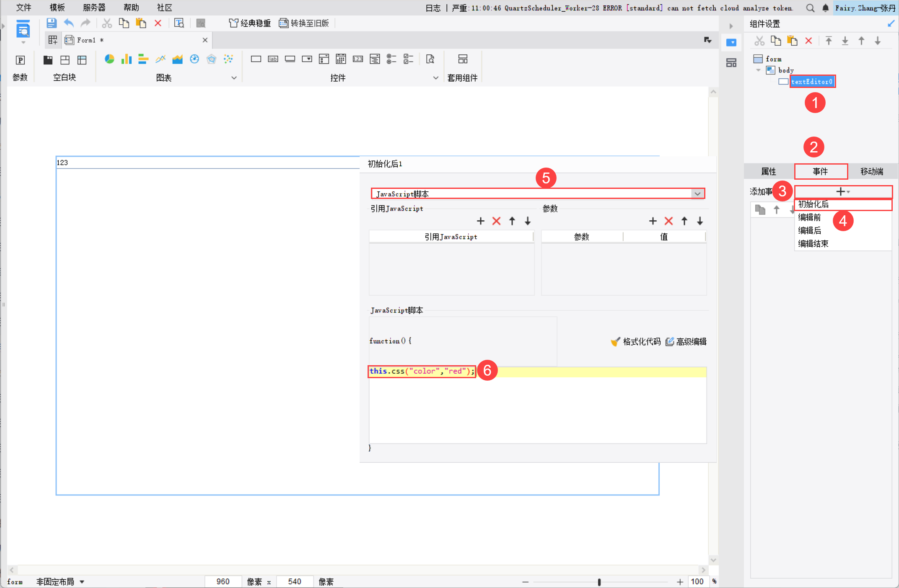Click the width field showing 960

223,582
